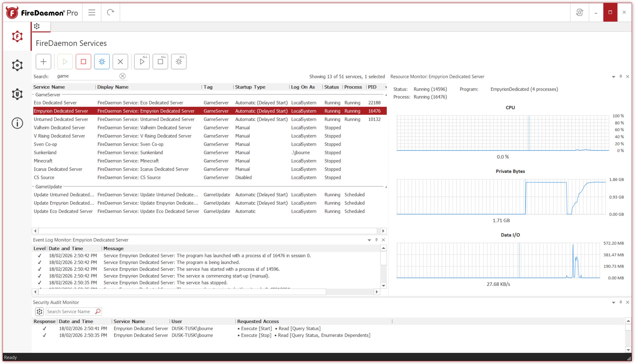635x364 pixels.
Task: Stop all services
Action: pyautogui.click(x=160, y=62)
